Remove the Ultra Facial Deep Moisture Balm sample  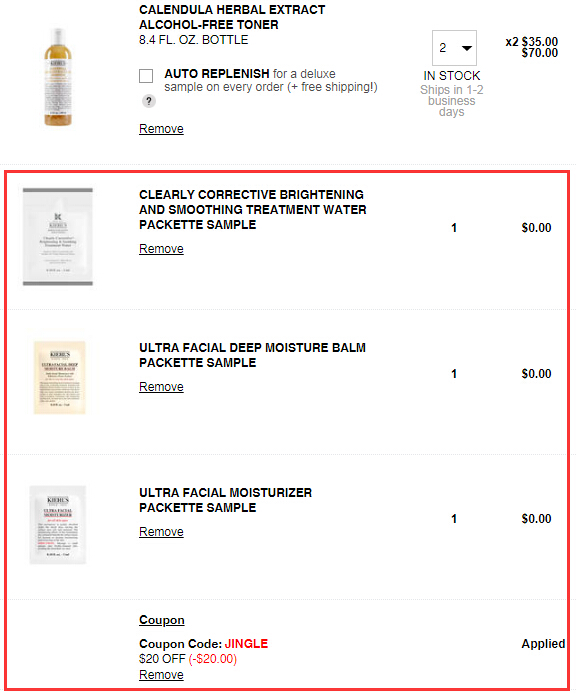(161, 387)
